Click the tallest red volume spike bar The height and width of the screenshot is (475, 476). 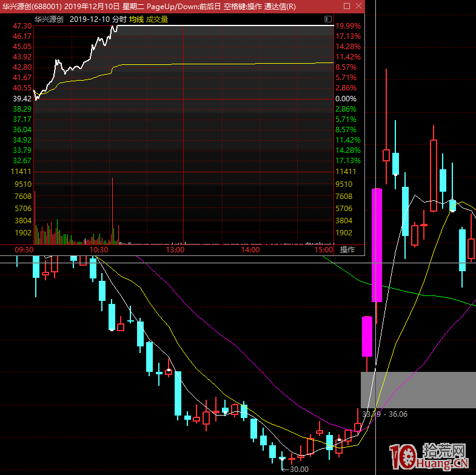(x=112, y=211)
